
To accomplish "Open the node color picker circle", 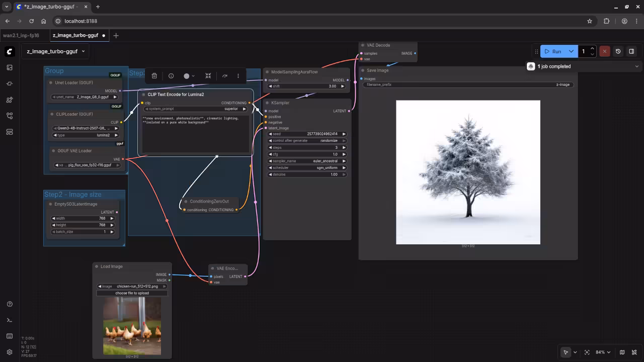I will (187, 76).
